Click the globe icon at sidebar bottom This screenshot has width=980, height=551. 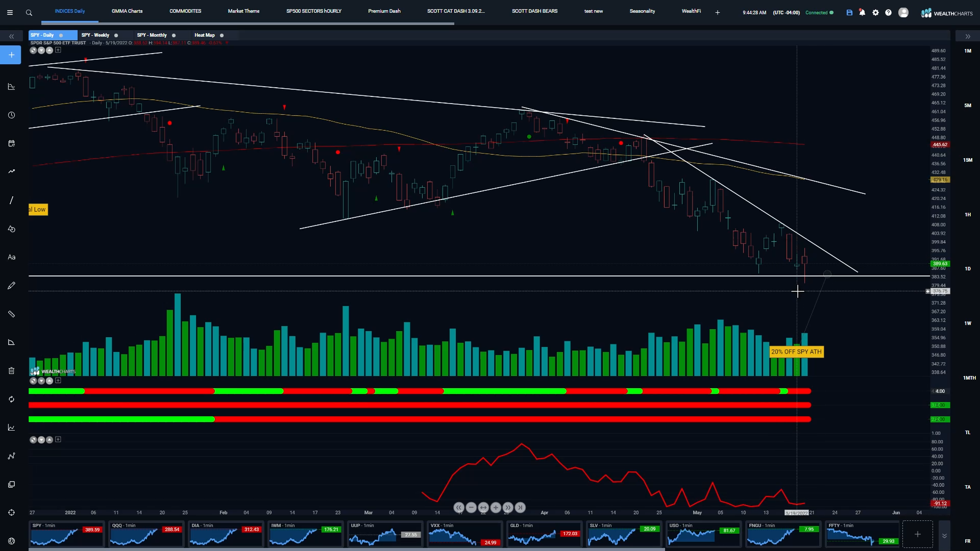(11, 541)
